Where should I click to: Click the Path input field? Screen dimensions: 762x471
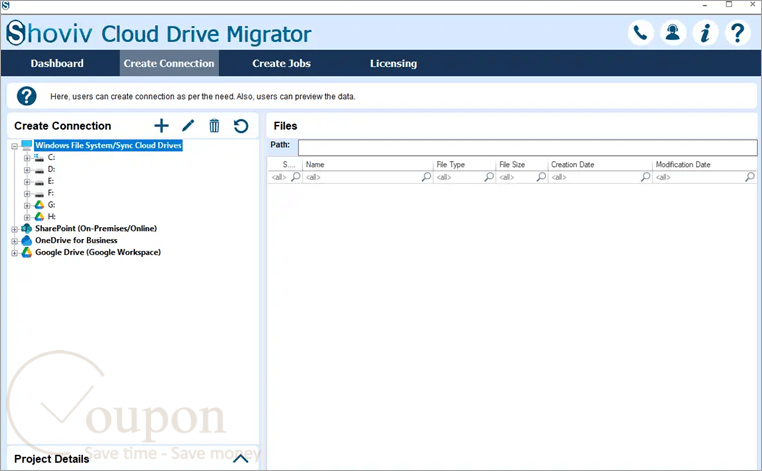tap(528, 147)
